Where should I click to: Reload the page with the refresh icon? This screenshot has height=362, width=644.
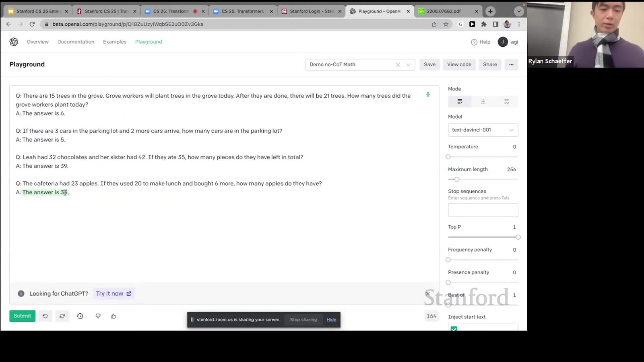coord(32,24)
